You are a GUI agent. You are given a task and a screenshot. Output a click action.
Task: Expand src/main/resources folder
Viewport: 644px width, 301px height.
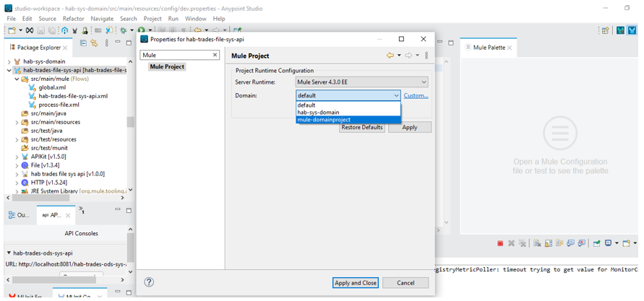pos(17,122)
